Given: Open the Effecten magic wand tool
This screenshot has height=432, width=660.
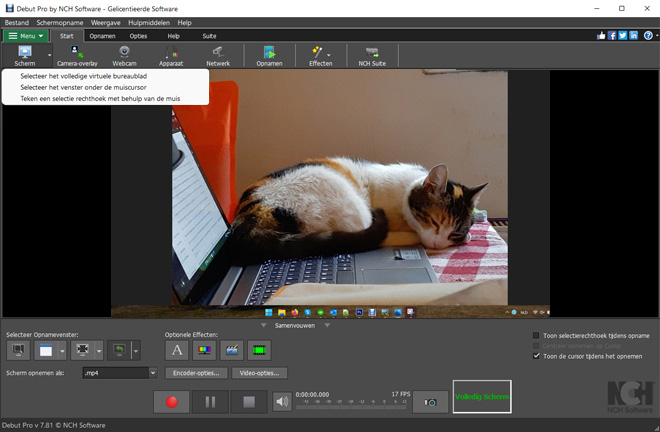Looking at the screenshot, I should pyautogui.click(x=318, y=56).
